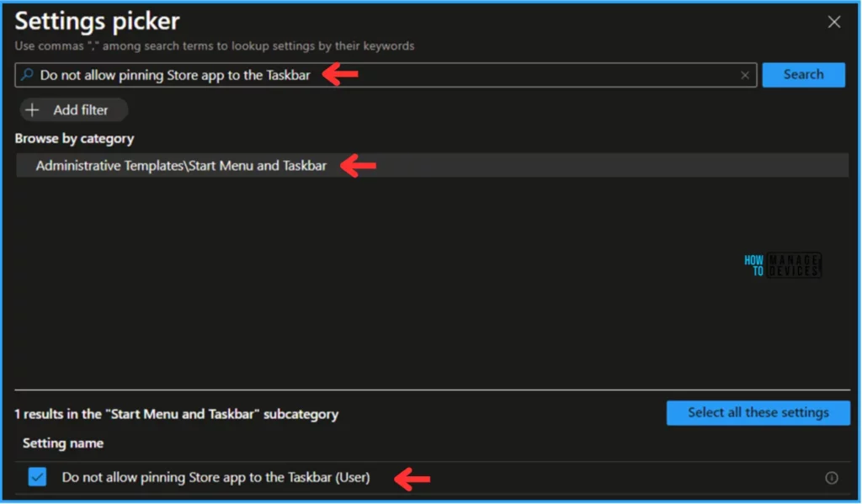Screen dimensions: 862x504
Task: Close the Settings picker panel
Action: click(833, 23)
